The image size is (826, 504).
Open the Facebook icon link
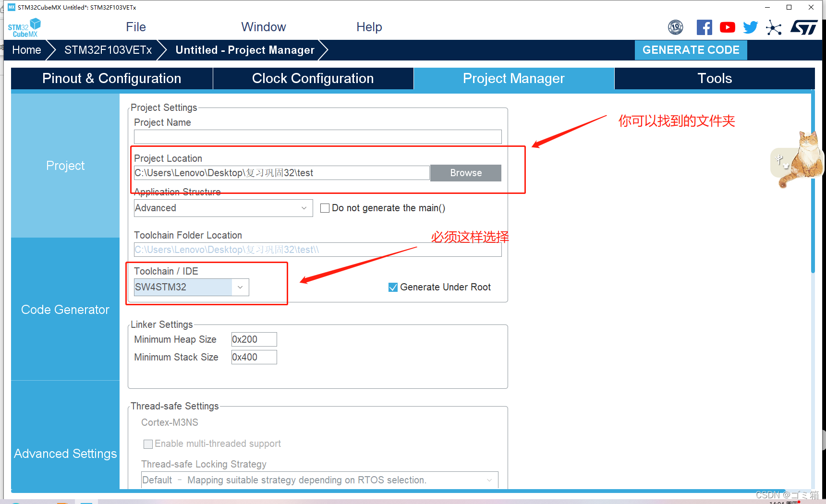tap(704, 27)
